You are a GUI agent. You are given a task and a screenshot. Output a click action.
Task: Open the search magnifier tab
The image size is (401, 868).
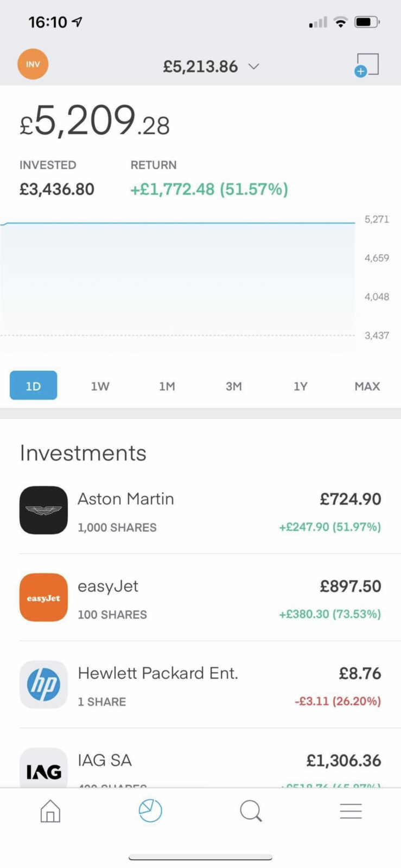coord(251,811)
